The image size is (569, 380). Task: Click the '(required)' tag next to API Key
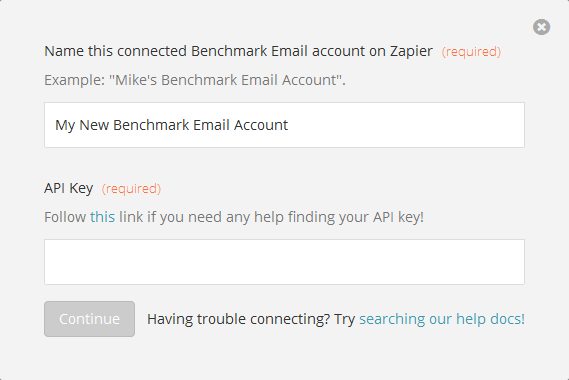(131, 189)
